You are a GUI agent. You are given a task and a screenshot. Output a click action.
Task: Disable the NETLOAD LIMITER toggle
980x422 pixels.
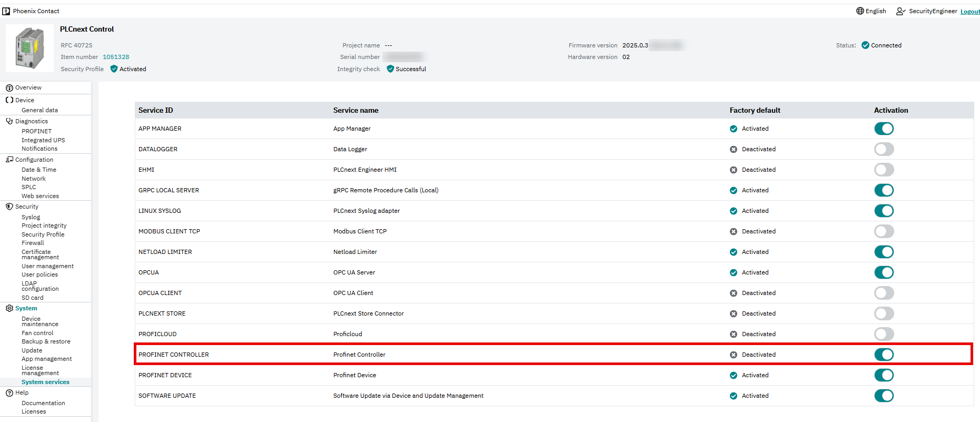884,252
